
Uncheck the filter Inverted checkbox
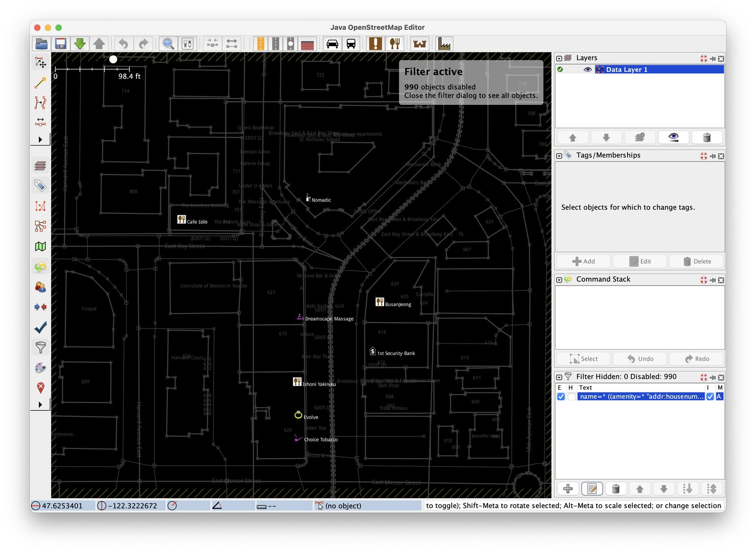[x=710, y=397]
